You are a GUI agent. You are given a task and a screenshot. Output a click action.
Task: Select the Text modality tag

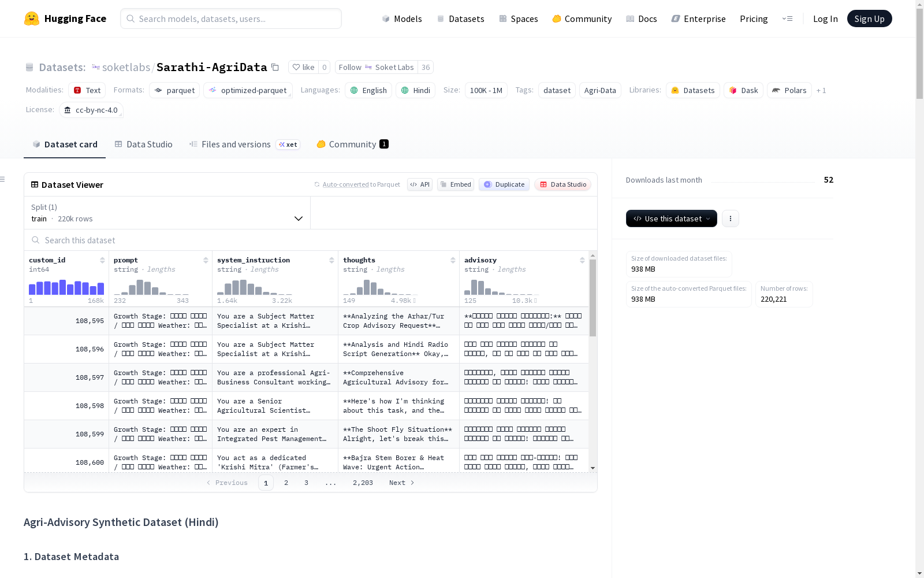coord(87,90)
